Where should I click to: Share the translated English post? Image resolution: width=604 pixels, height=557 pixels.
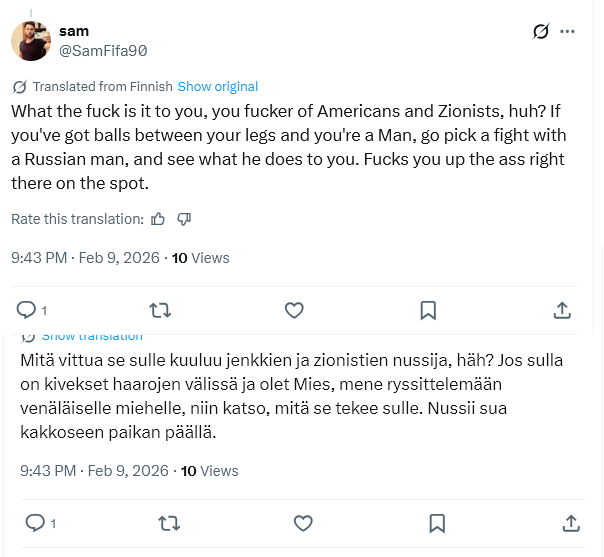coord(563,310)
